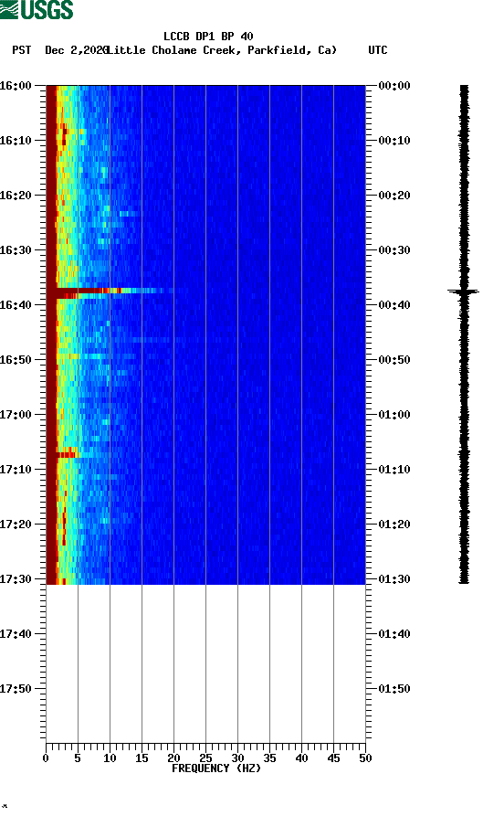Click the 00:00 UTC time label

click(394, 85)
